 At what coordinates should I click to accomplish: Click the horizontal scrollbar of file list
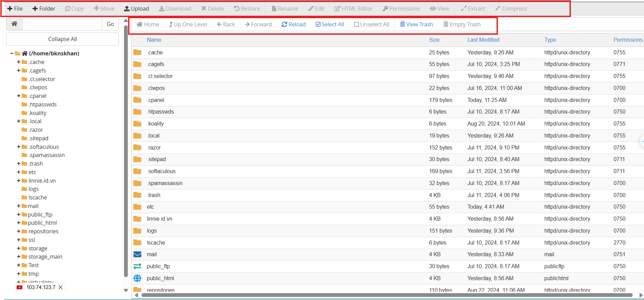tap(387, 295)
